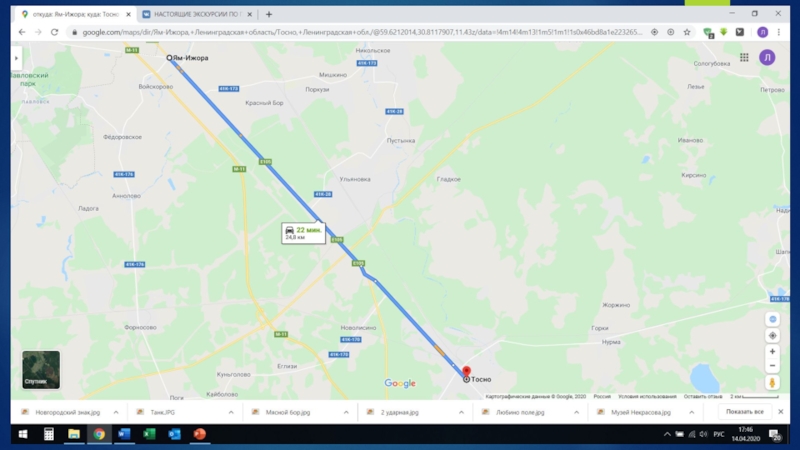Click the browser forward arrow

coord(38,32)
